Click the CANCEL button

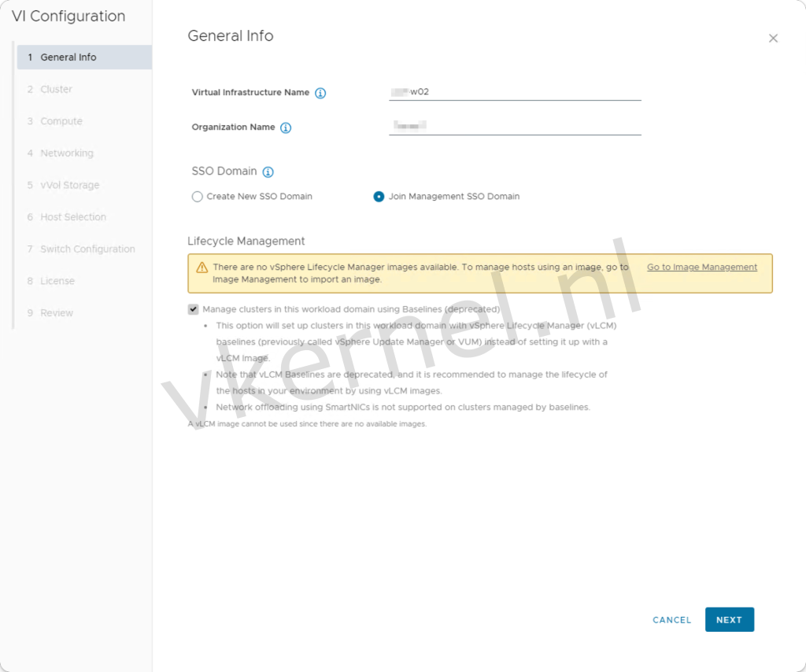point(671,619)
